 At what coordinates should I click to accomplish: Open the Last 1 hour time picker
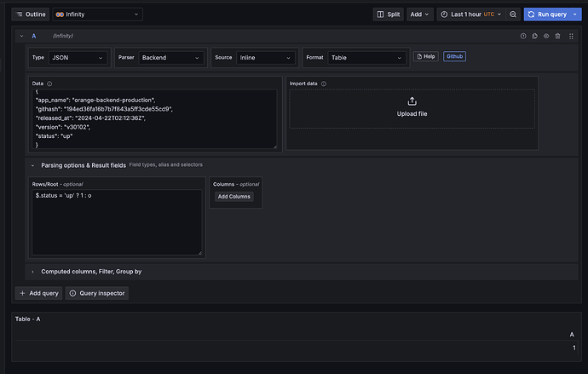coord(470,14)
